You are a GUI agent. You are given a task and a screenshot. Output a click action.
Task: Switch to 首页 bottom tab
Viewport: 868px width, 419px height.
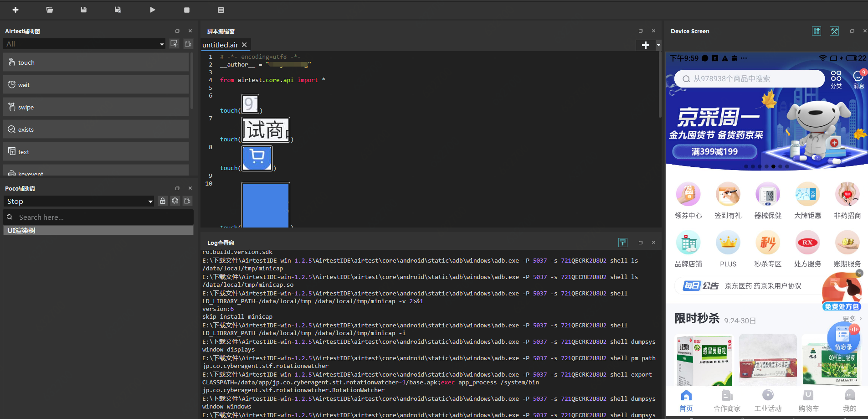686,401
